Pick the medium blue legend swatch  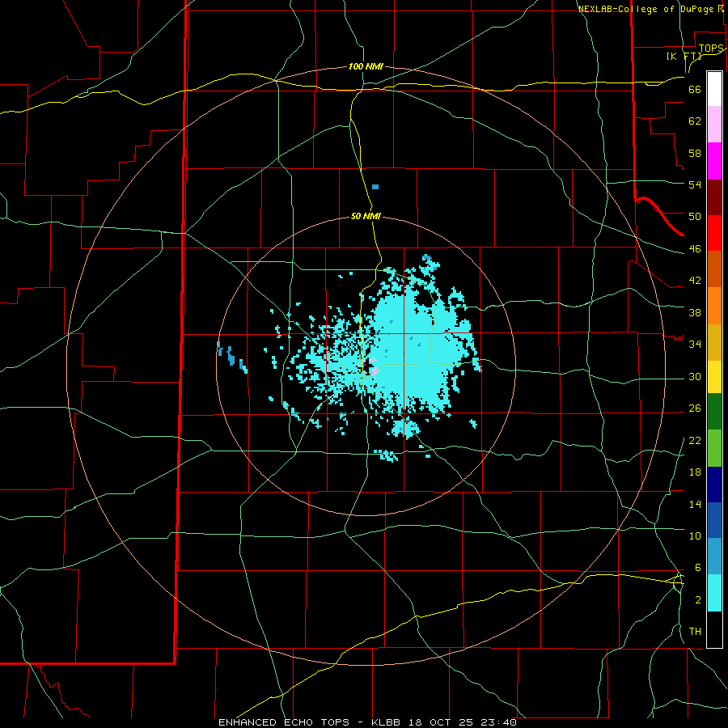pos(714,520)
